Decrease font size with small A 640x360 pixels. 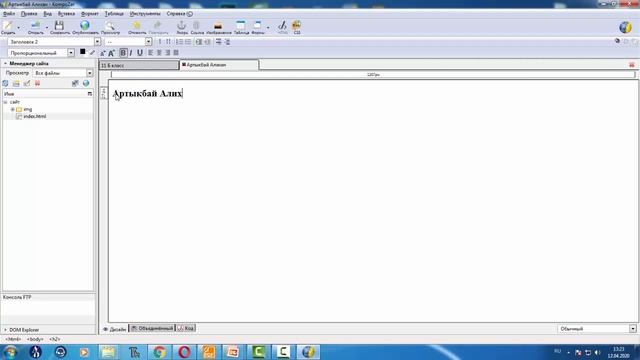[x=103, y=53]
